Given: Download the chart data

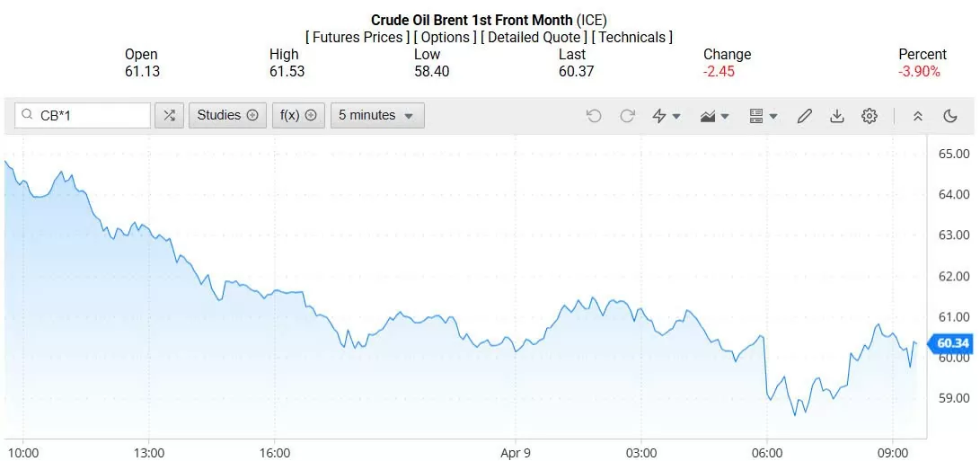Looking at the screenshot, I should click(x=837, y=116).
